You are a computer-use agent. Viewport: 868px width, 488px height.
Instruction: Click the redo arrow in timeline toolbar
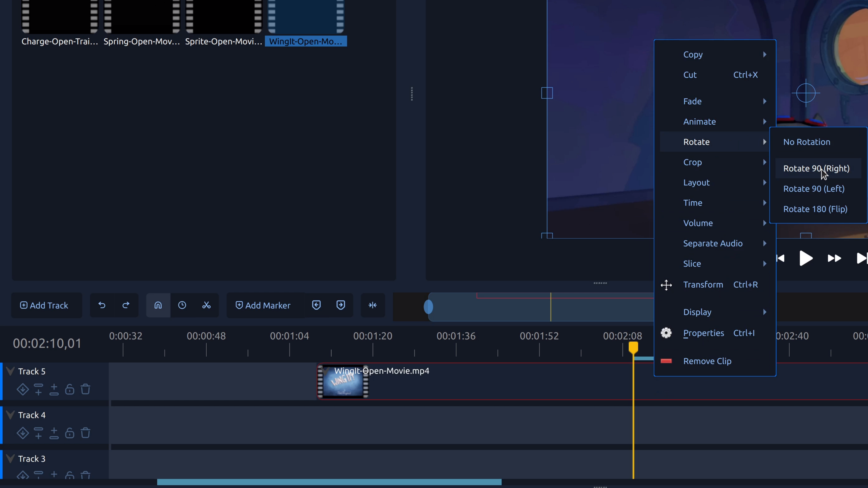pyautogui.click(x=126, y=305)
